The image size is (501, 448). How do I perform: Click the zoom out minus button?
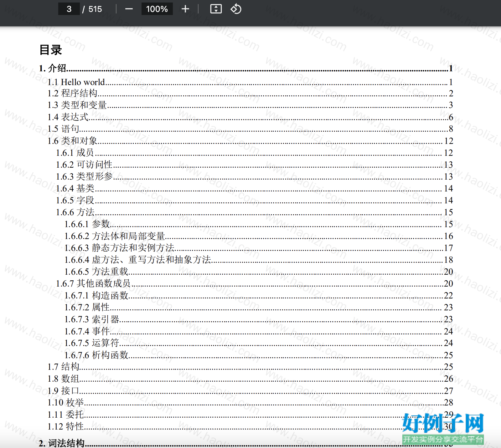click(x=129, y=9)
